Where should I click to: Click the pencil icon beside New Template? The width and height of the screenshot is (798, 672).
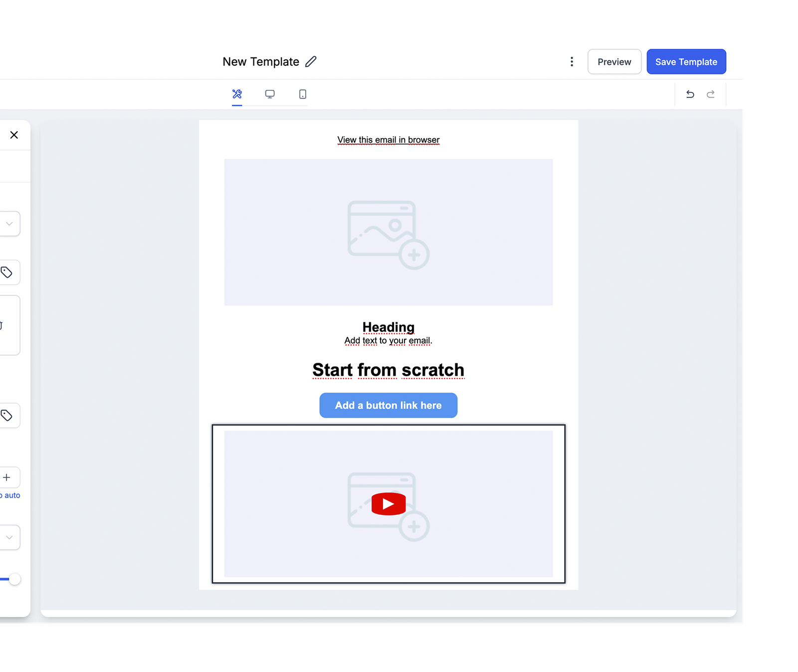[311, 61]
